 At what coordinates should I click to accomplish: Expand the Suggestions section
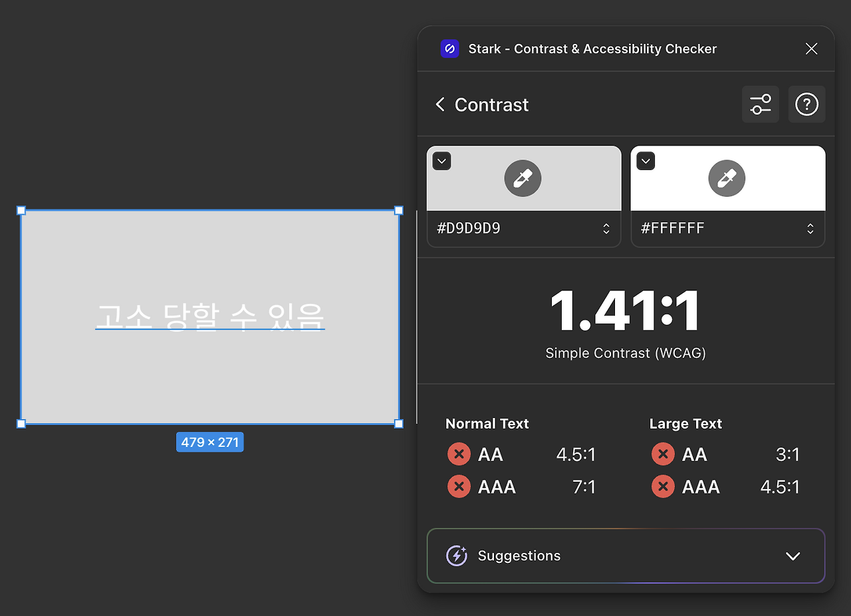click(626, 556)
